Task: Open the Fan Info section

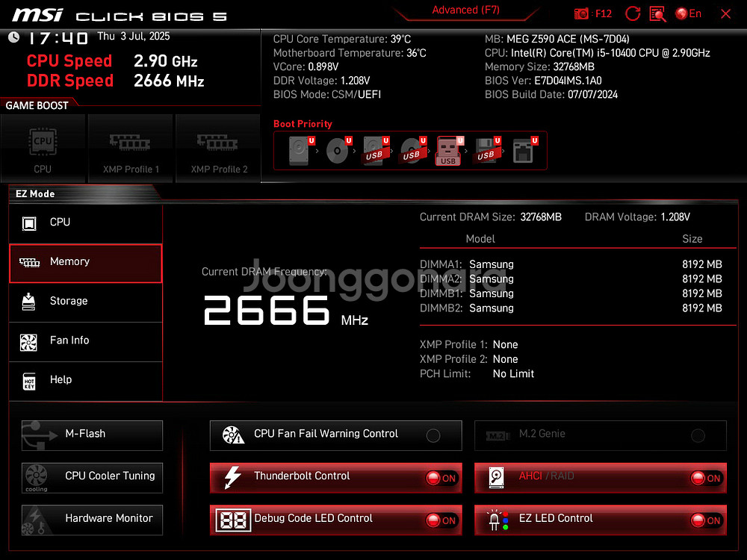Action: [x=86, y=341]
